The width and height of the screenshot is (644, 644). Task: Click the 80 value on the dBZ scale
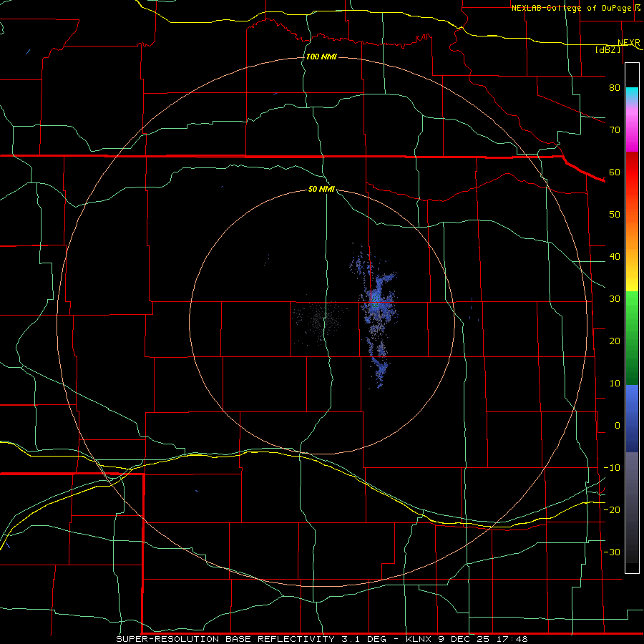615,87
